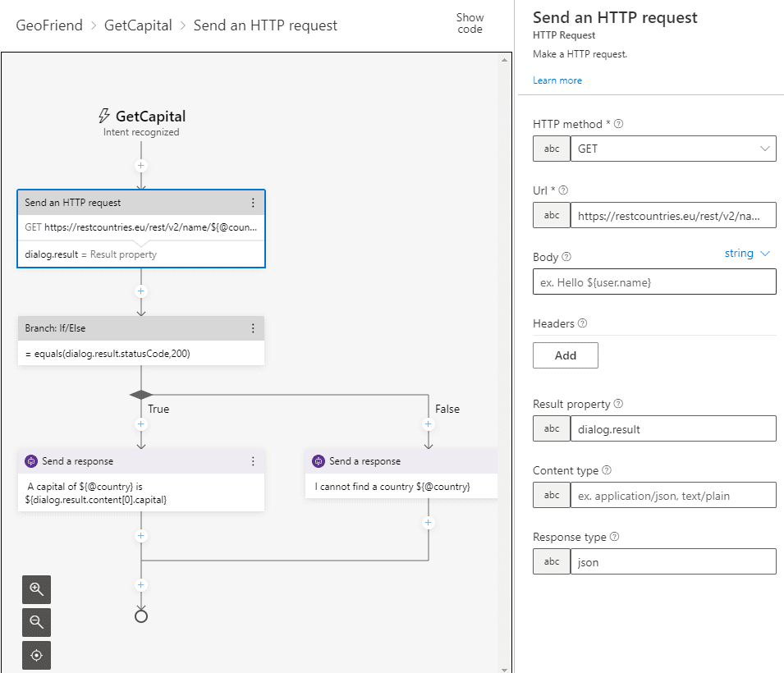
Task: Click the abc type selector beside Url
Action: tap(552, 215)
